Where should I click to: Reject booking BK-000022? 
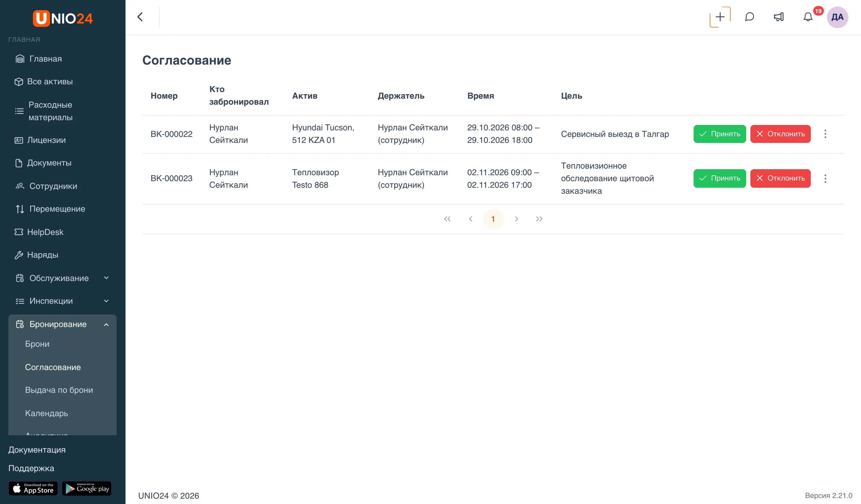pyautogui.click(x=780, y=134)
